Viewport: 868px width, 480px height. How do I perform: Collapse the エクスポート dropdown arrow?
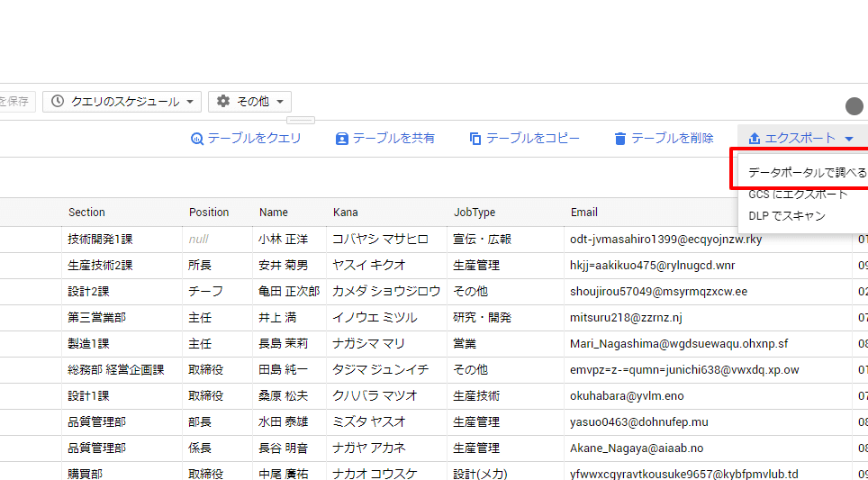click(x=848, y=139)
